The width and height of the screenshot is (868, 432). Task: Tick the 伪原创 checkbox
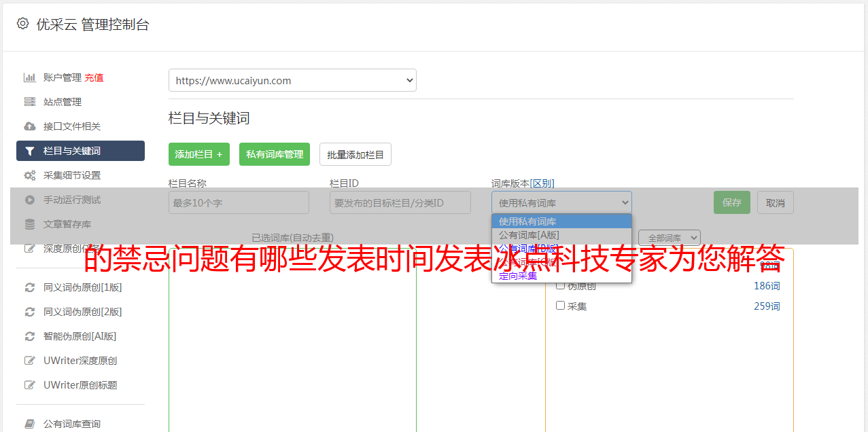[561, 285]
